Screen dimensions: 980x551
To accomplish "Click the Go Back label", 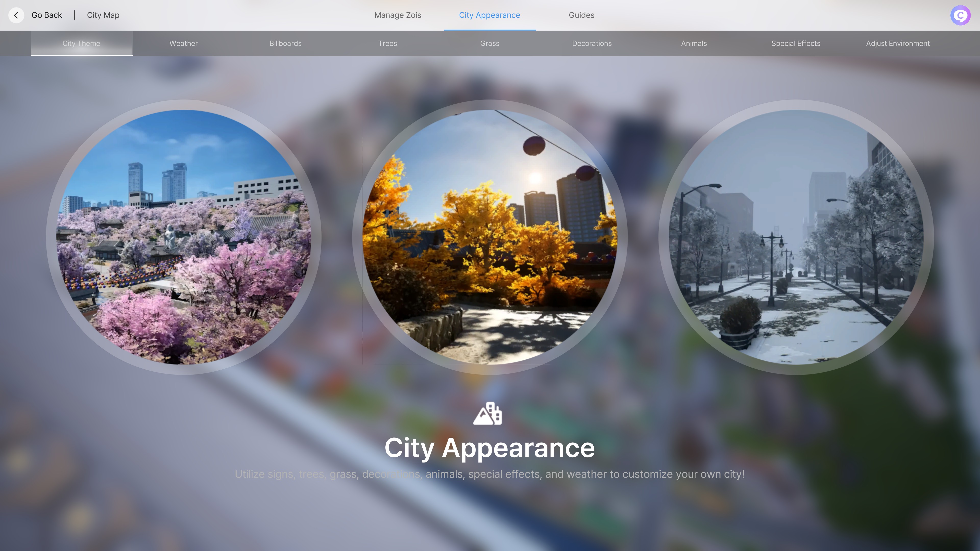I will [x=47, y=15].
